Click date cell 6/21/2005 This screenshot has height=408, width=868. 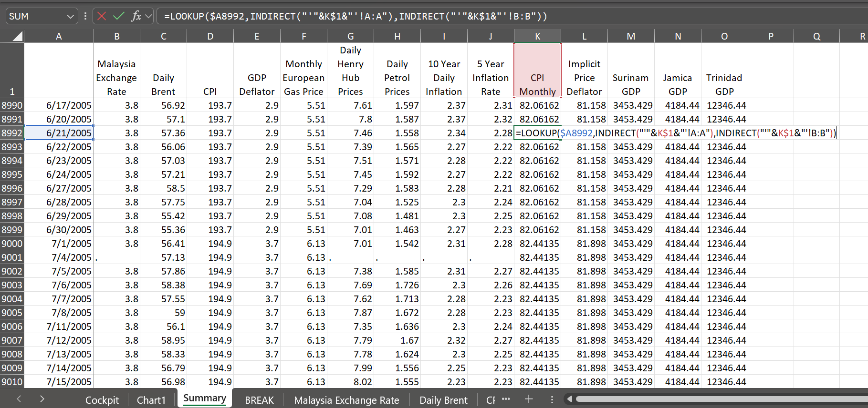coord(59,133)
